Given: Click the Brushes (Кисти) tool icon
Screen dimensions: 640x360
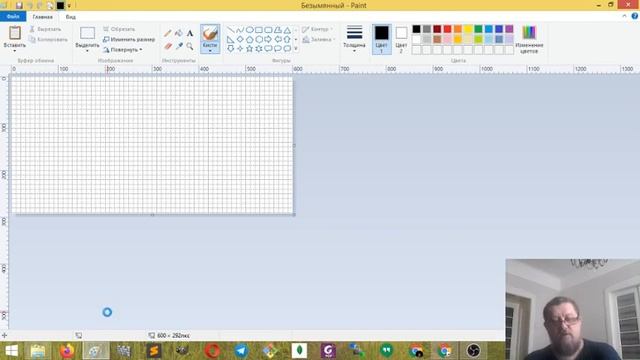Looking at the screenshot, I should click(x=210, y=33).
